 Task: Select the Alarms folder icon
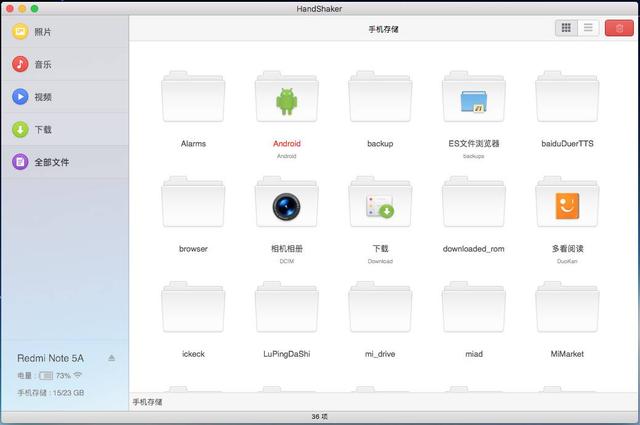click(x=193, y=97)
